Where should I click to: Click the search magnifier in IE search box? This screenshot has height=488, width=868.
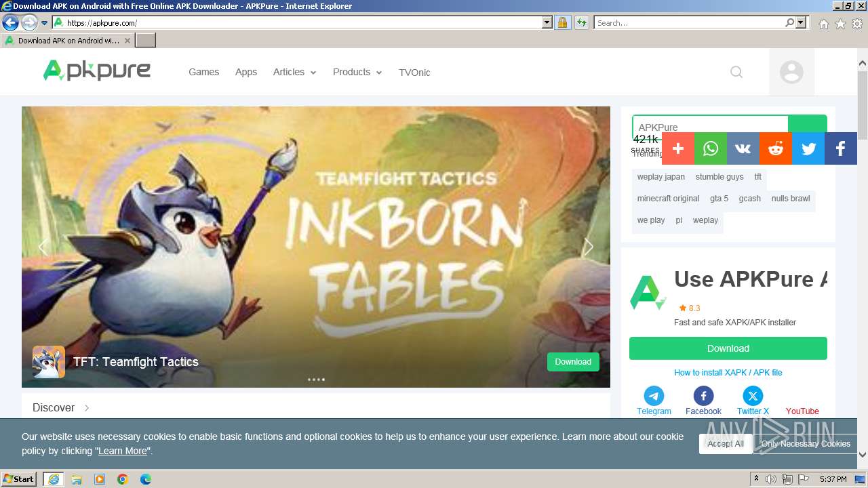point(789,23)
